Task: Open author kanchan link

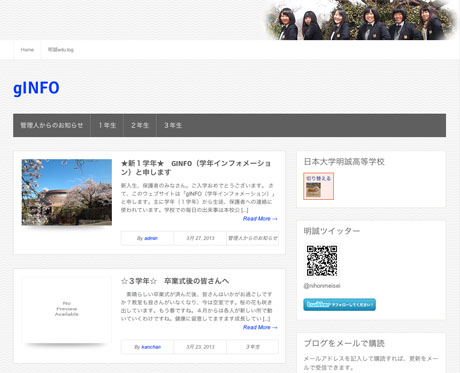Action: click(x=151, y=347)
